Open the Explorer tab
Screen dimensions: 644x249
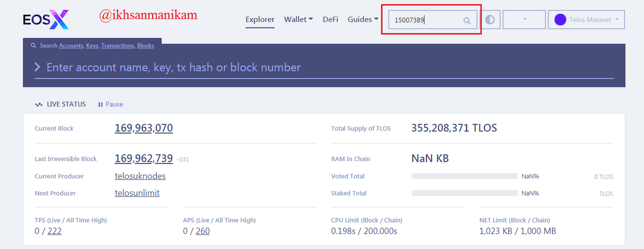click(x=260, y=20)
